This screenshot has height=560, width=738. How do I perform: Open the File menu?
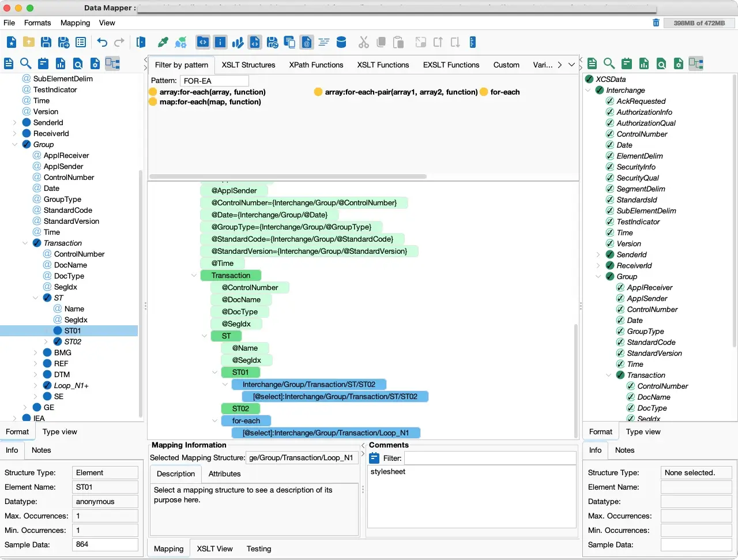point(9,22)
